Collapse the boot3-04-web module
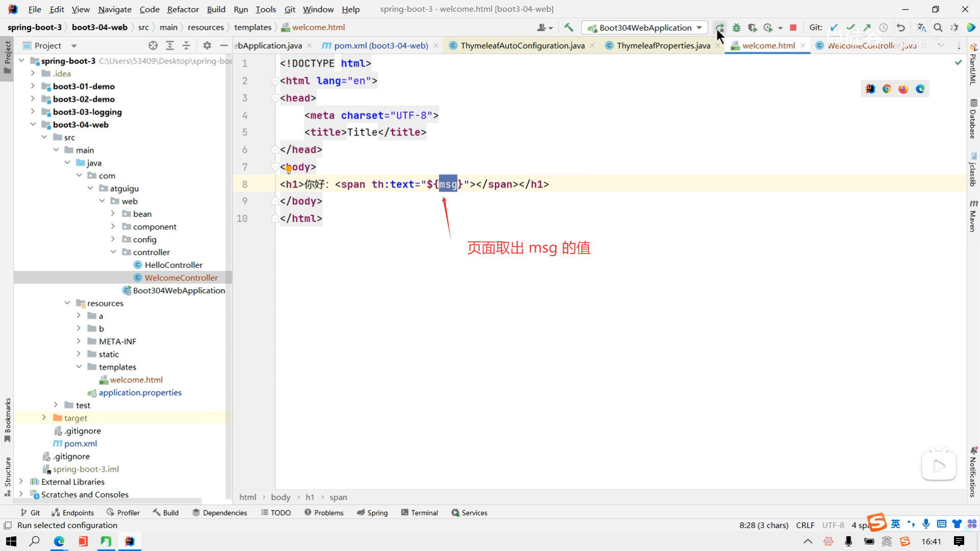 click(33, 124)
